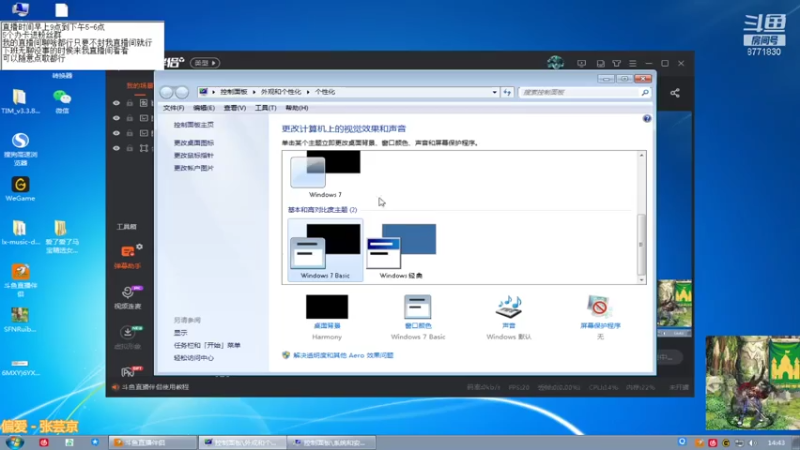Open 桌面背景 Harmony background setting
This screenshot has width=800, height=450.
327,317
